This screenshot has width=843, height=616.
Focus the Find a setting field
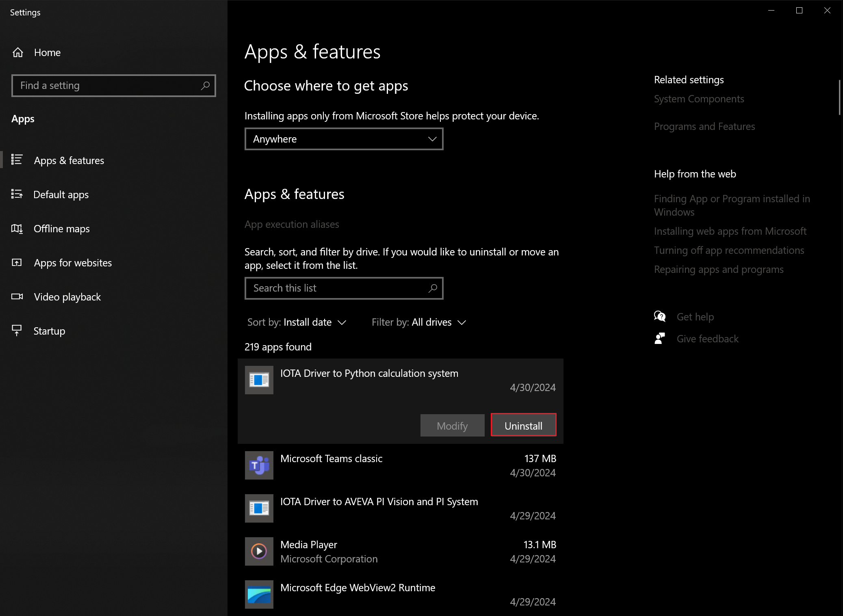(114, 85)
